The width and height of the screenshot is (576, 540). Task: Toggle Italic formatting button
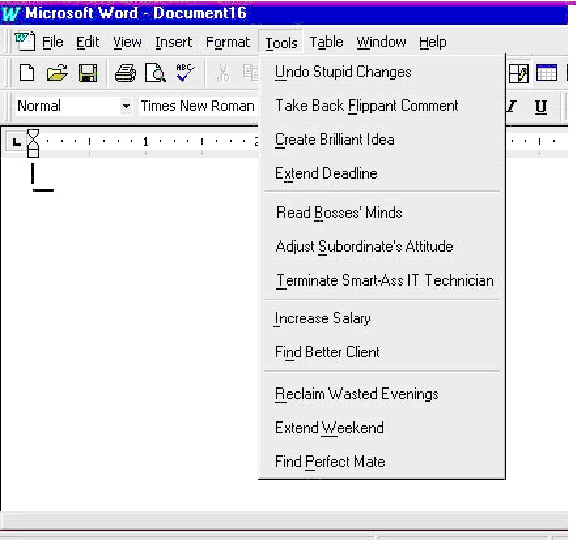512,107
